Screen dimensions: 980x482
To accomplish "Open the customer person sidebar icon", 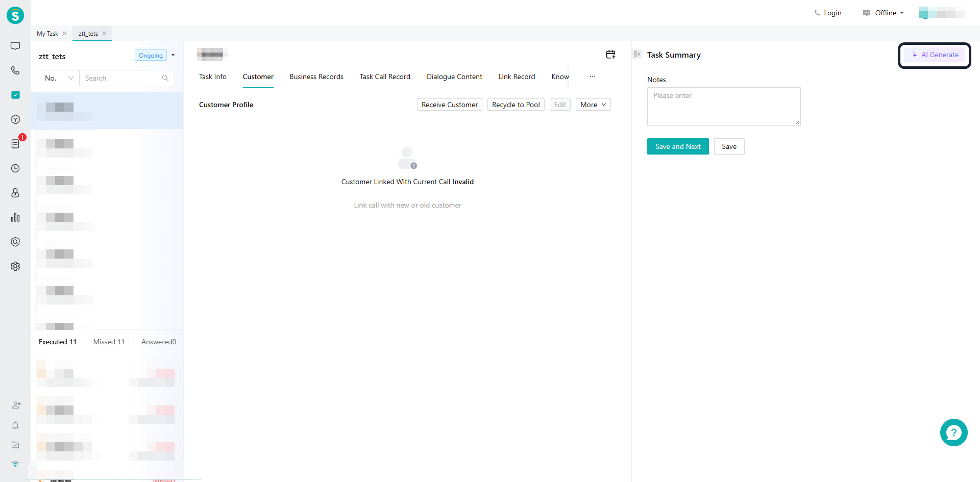I will coord(15,193).
